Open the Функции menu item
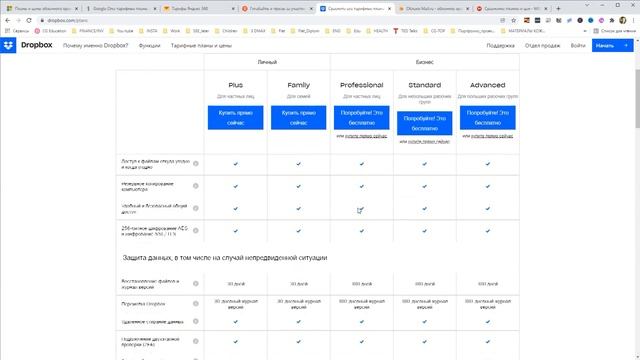 [149, 46]
